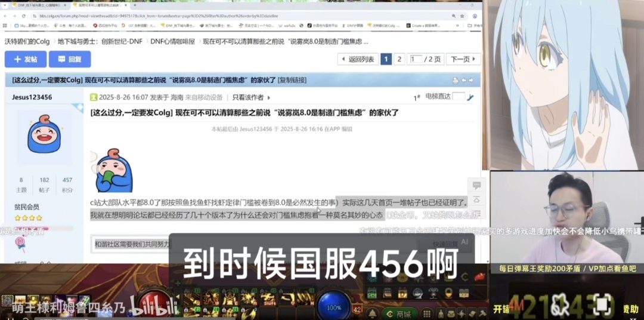Image resolution: width=644 pixels, height=320 pixels.
Task: Go to next thread arrow icon
Action: (472, 80)
